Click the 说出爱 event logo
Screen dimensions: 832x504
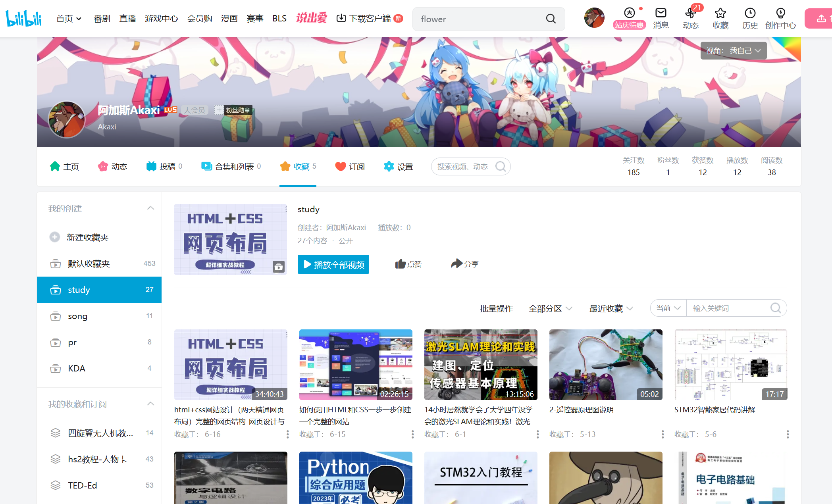(312, 18)
